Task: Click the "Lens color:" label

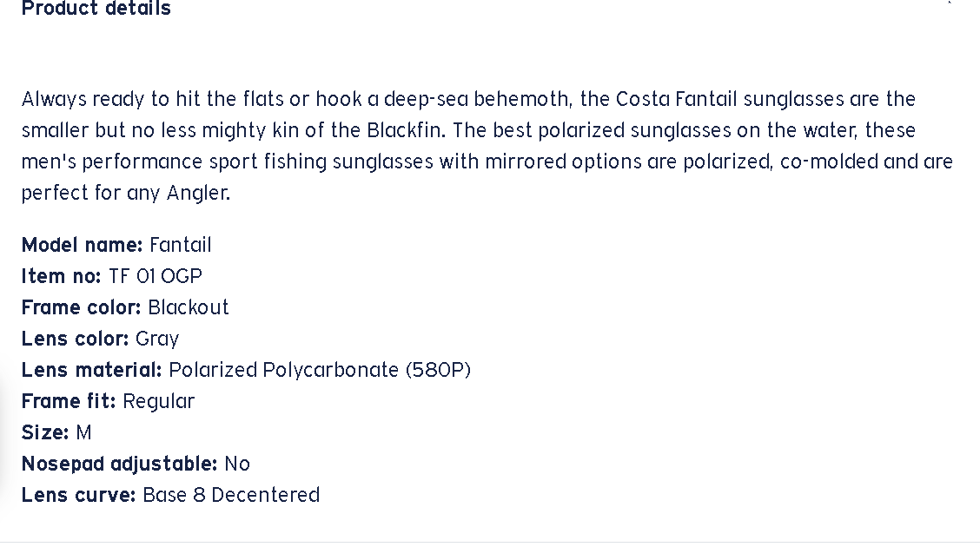Action: tap(75, 339)
